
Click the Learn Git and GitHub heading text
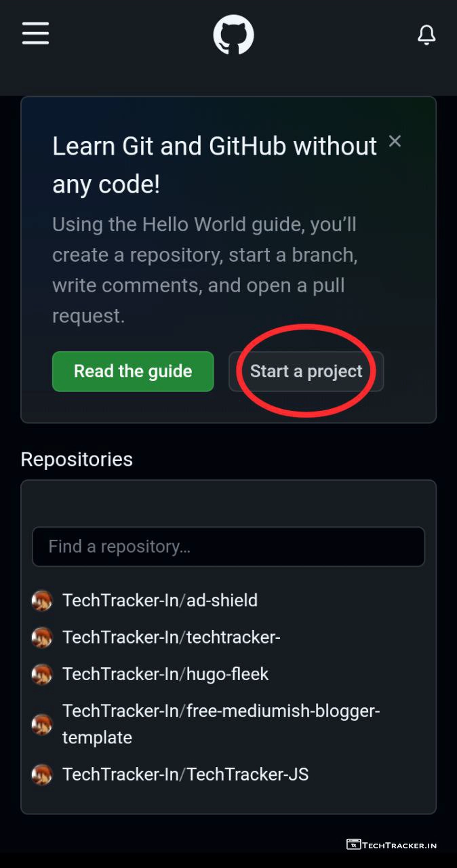[x=214, y=165]
